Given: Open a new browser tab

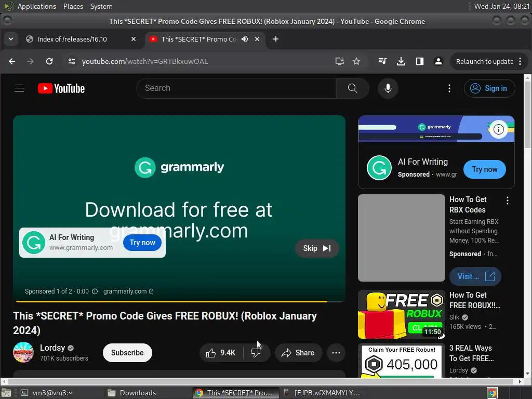Looking at the screenshot, I should point(276,39).
